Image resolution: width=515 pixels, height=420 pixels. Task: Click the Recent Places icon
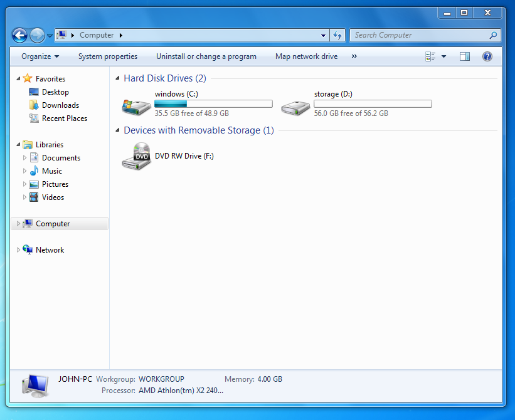(34, 118)
